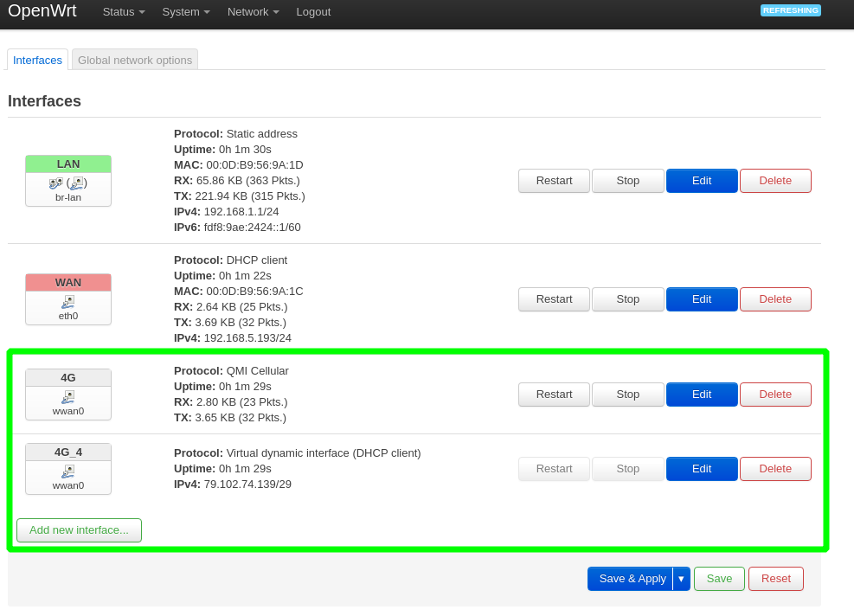This screenshot has width=854, height=616.
Task: Click the wwan0 icon on the 4G interface
Action: coord(67,397)
